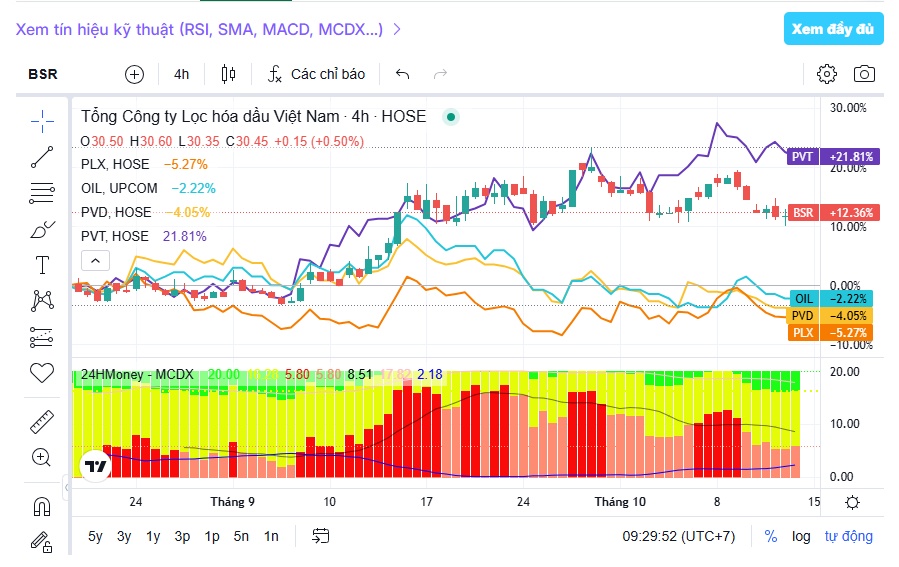Screen dimensions: 899x567
Task: Set time range to 5n
Action: (241, 536)
